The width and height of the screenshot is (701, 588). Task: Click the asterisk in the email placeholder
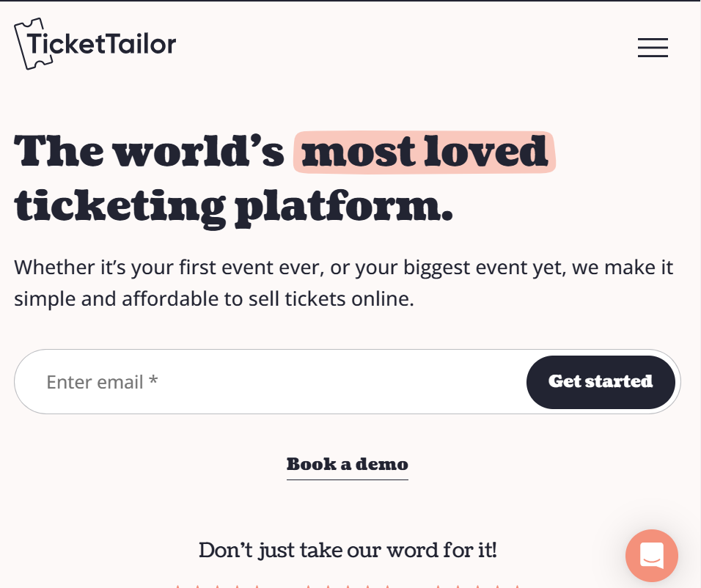(x=153, y=381)
